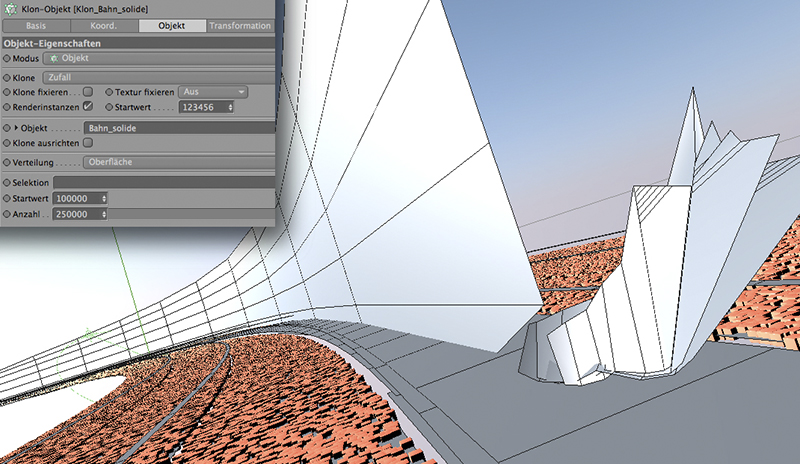This screenshot has height=464, width=800.
Task: Click the Startwert field containing 100000
Action: click(77, 199)
